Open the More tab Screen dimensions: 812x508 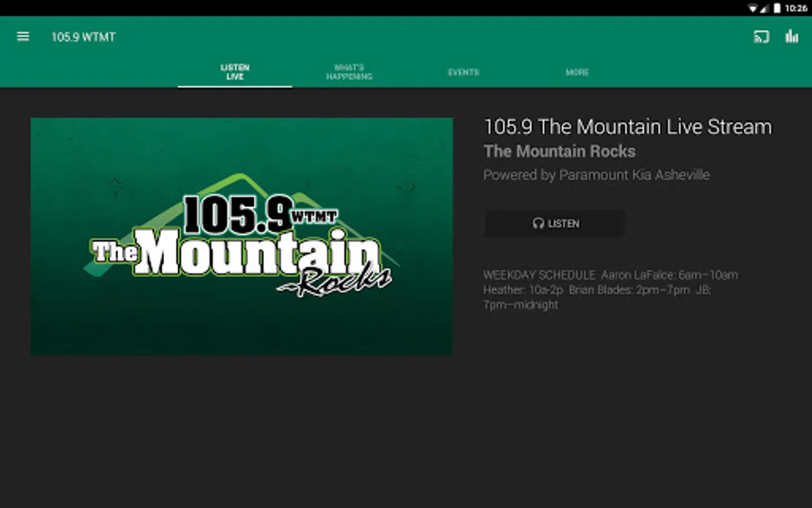tap(577, 72)
